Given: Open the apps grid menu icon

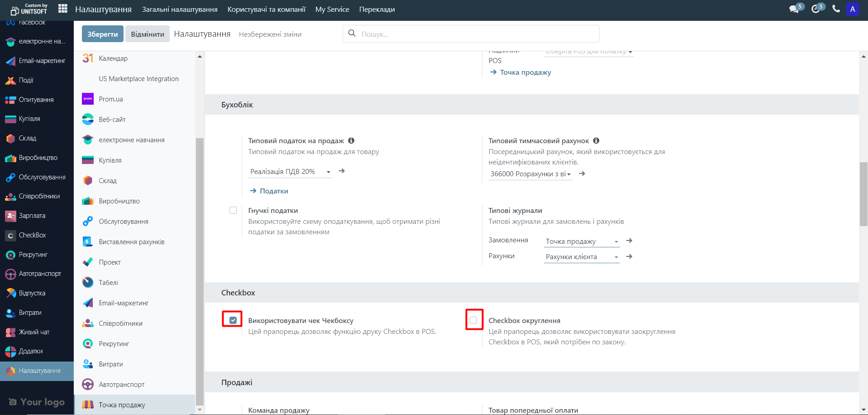Looking at the screenshot, I should pos(63,9).
